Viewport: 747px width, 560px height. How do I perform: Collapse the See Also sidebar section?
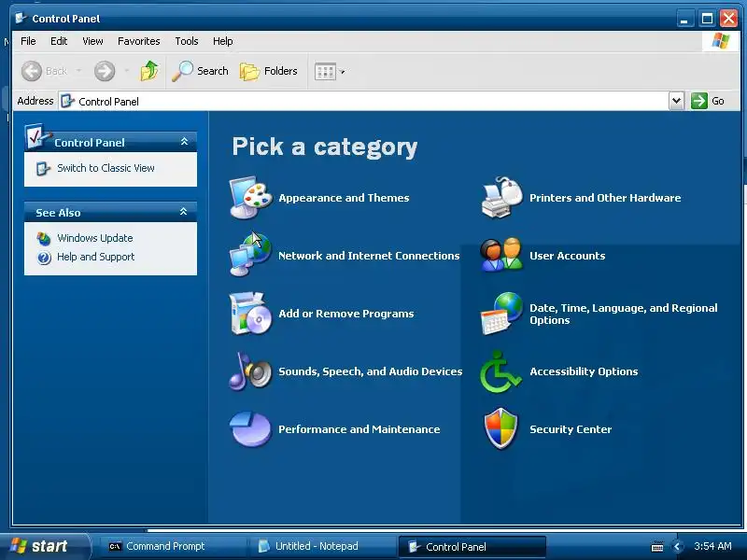tap(183, 212)
